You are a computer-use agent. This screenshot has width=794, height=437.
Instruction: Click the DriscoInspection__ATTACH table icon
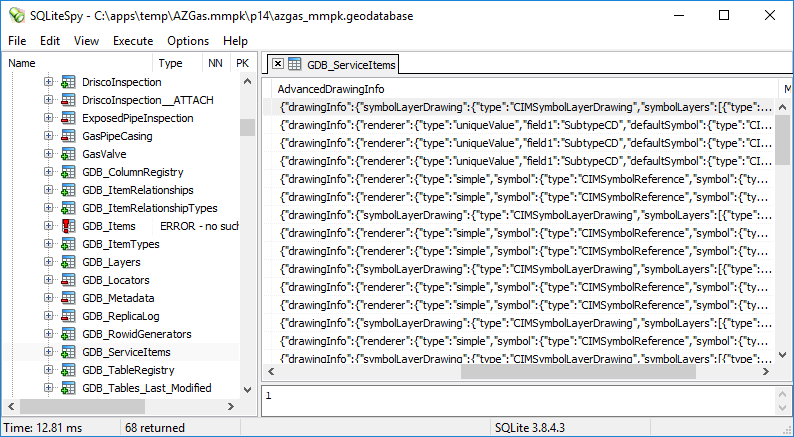click(68, 100)
